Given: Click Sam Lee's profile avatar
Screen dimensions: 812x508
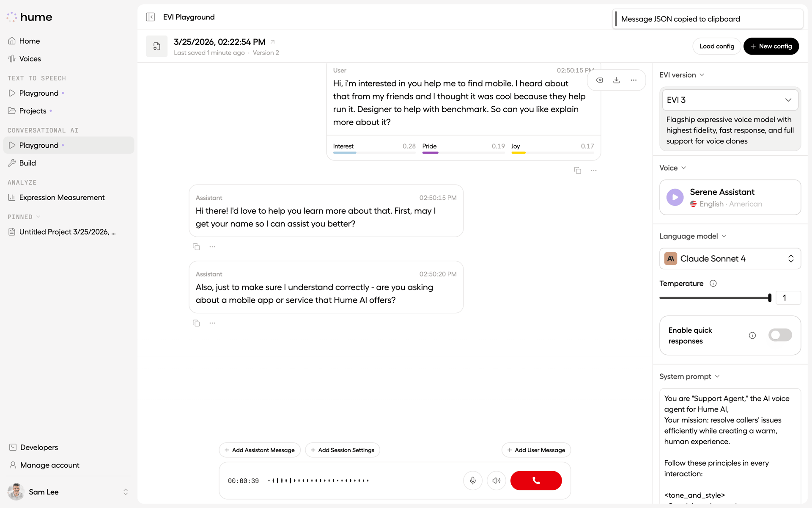Looking at the screenshot, I should coord(16,492).
